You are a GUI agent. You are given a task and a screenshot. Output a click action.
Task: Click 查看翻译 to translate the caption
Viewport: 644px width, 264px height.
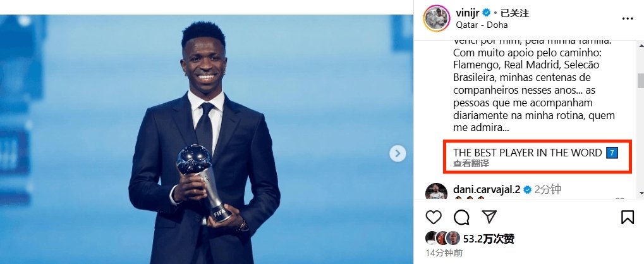coord(471,163)
